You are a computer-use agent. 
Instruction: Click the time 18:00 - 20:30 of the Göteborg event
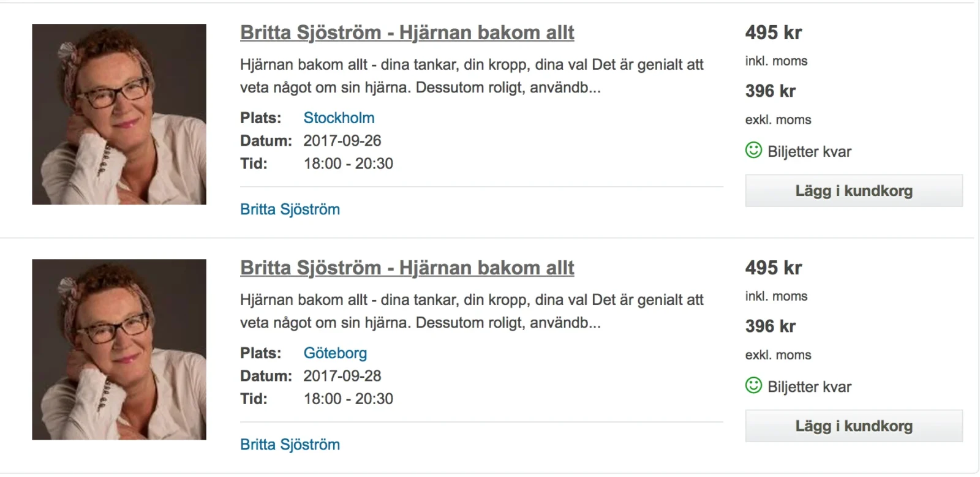[x=348, y=399]
